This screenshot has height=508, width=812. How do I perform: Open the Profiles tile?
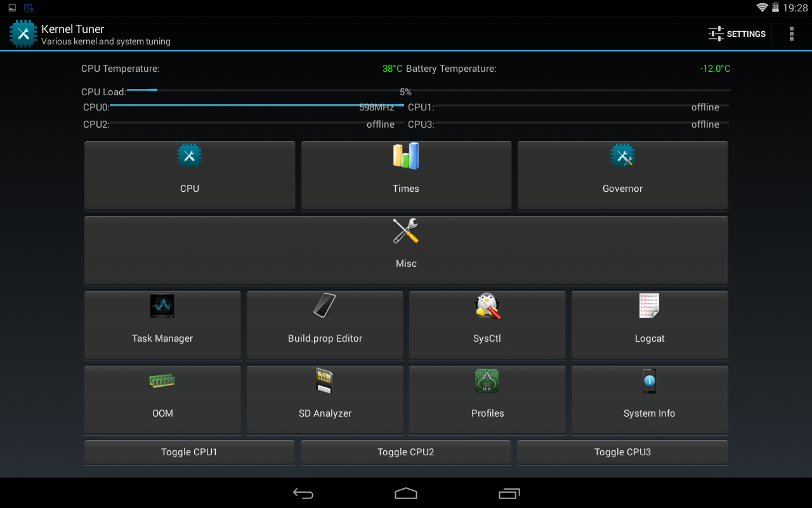tap(487, 400)
